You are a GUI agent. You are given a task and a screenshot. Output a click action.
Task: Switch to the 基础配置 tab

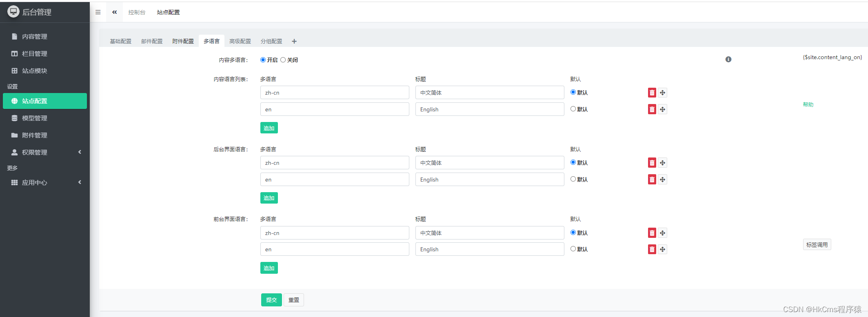pyautogui.click(x=120, y=41)
